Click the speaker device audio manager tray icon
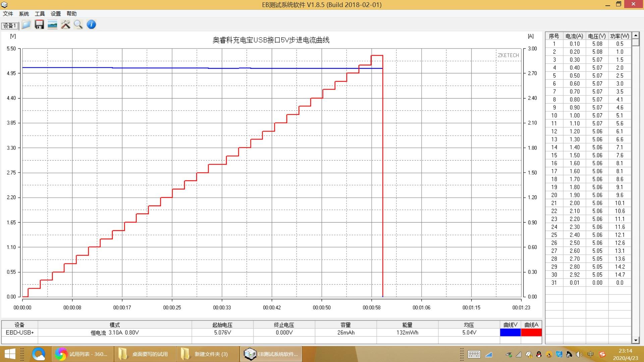Viewport: 644px width, 362px height. [x=569, y=354]
